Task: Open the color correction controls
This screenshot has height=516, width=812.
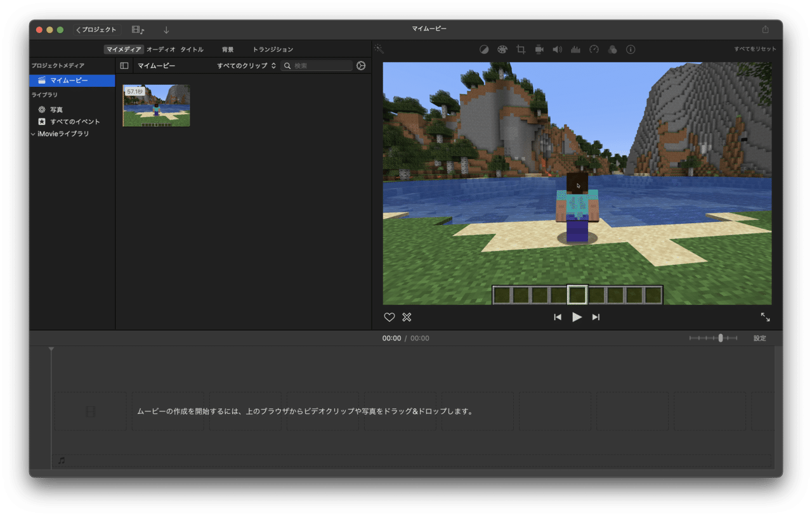Action: (502, 49)
